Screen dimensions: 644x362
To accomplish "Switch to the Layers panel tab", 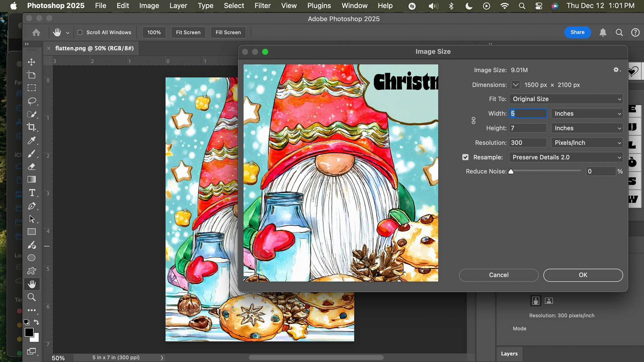I will coord(509,354).
